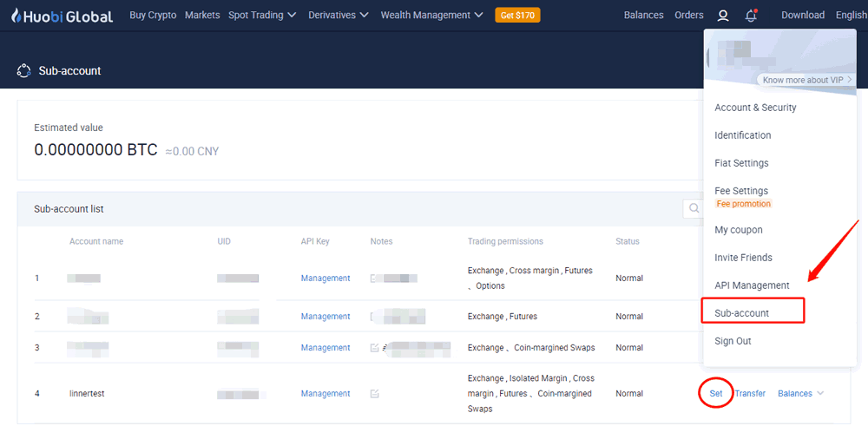Edit note icon in row 3
This screenshot has width=868, height=426.
click(374, 347)
